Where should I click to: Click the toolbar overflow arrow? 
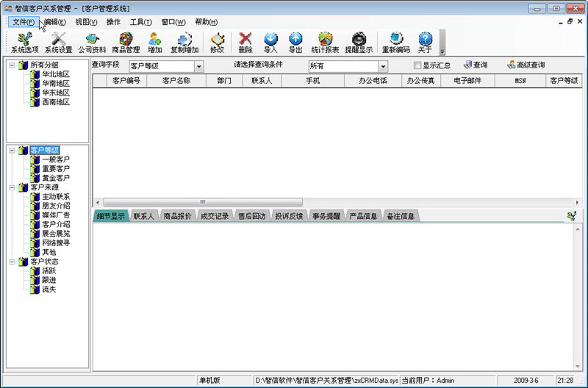click(x=442, y=51)
